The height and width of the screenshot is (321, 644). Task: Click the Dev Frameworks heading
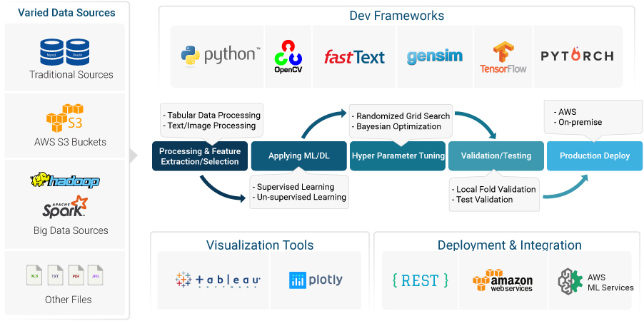[x=397, y=16]
